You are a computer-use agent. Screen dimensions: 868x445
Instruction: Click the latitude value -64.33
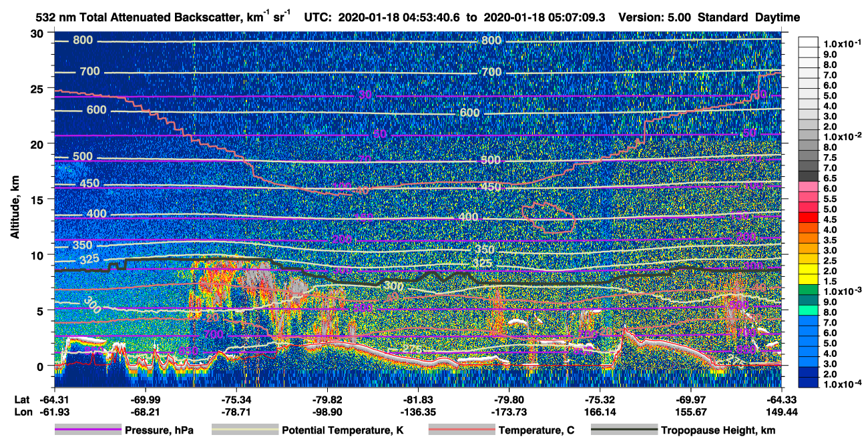tap(781, 400)
